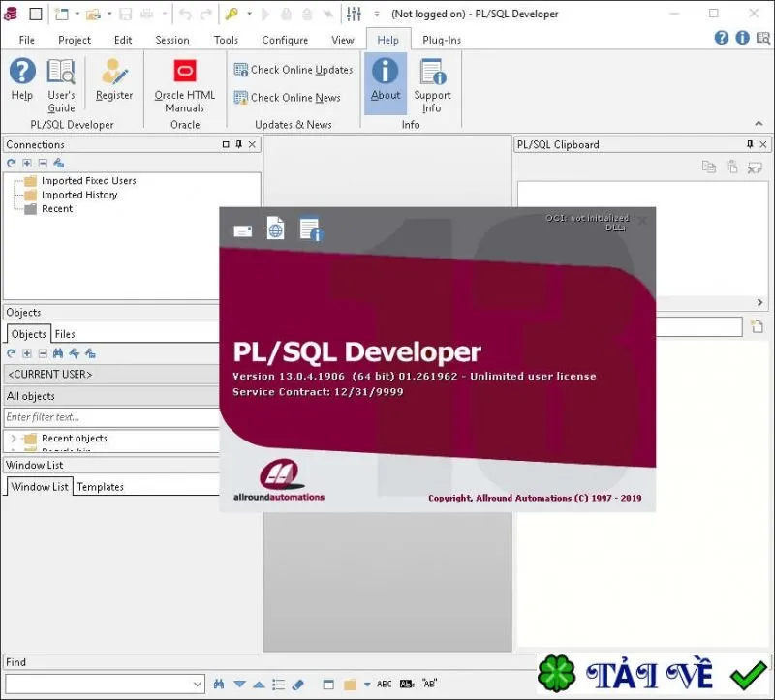Open the website globe icon in About dialog
The image size is (775, 700).
click(x=275, y=228)
